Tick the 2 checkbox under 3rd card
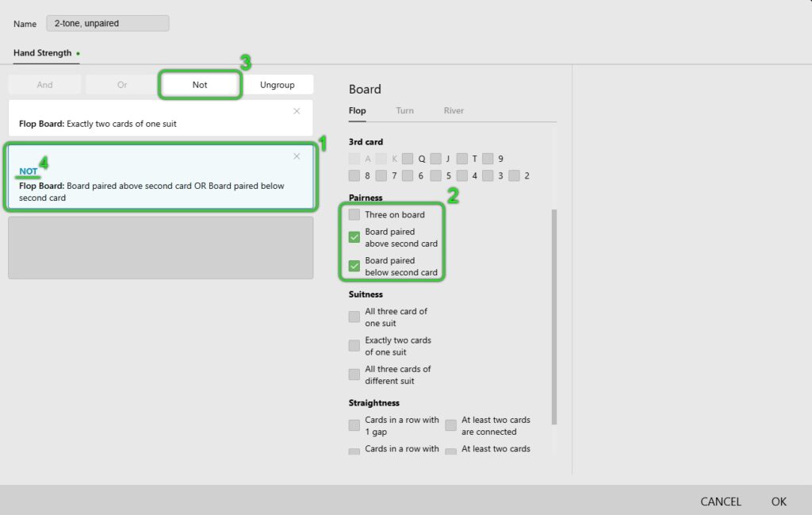Viewport: 812px width, 515px height. (x=514, y=176)
